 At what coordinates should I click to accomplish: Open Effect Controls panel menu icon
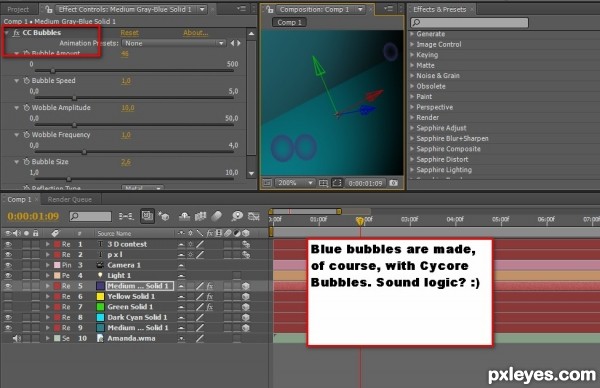(x=241, y=8)
